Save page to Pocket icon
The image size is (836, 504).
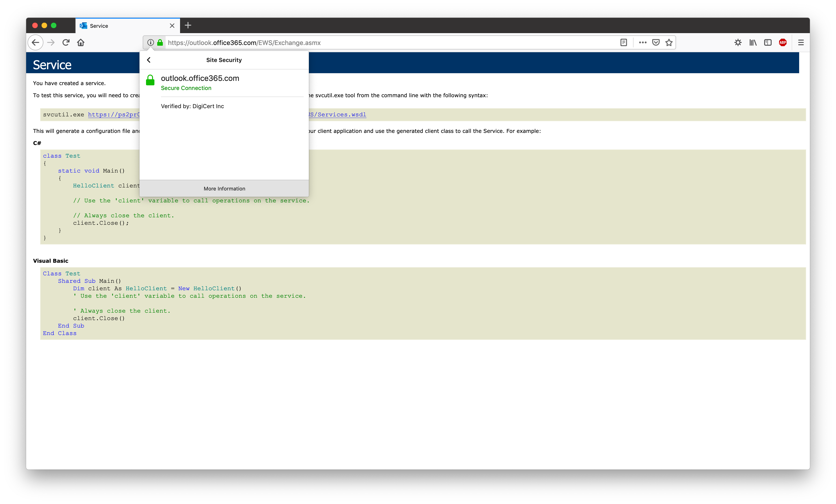(x=655, y=42)
